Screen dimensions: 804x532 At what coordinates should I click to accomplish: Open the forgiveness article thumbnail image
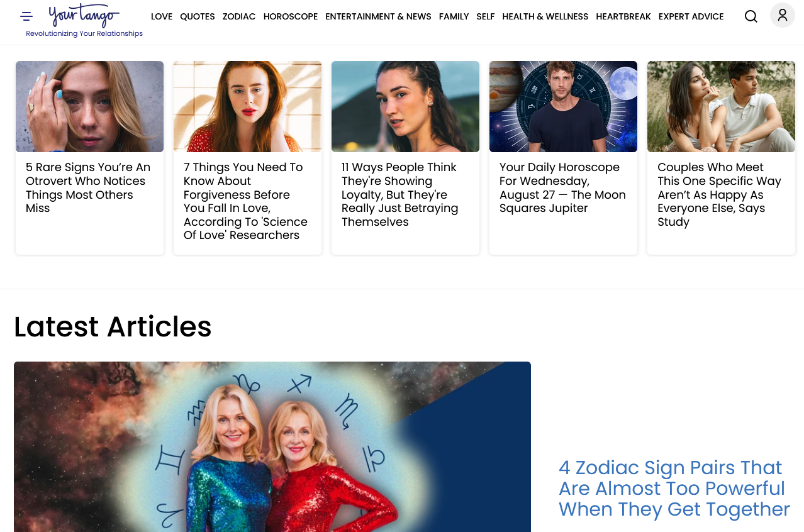247,106
